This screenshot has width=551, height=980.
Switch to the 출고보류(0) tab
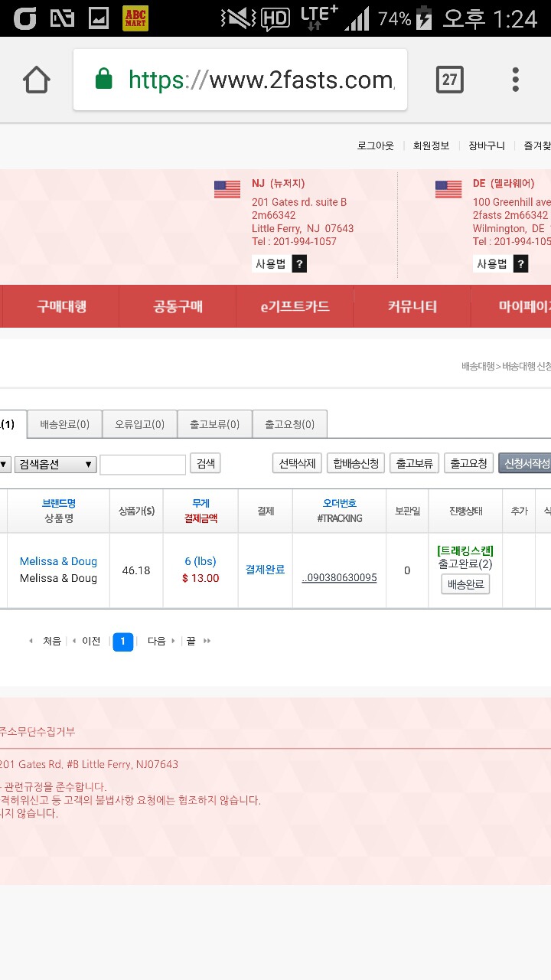click(x=214, y=424)
